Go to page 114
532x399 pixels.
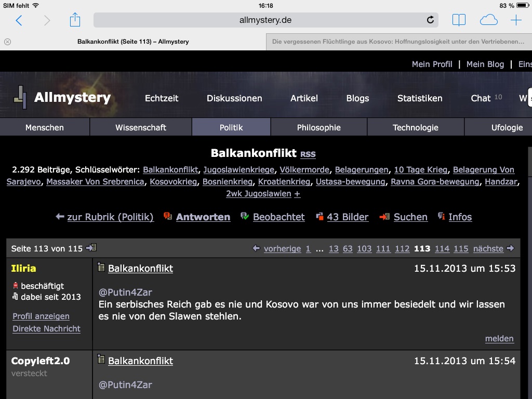coord(442,249)
